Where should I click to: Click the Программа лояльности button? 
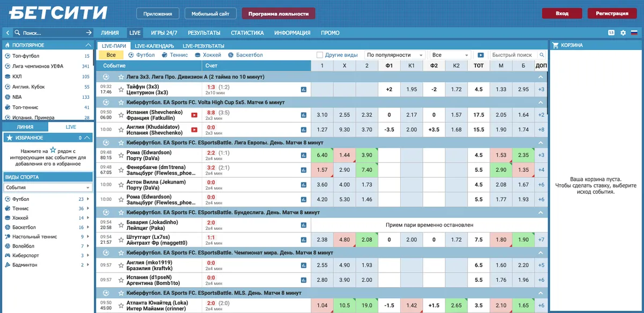click(279, 13)
